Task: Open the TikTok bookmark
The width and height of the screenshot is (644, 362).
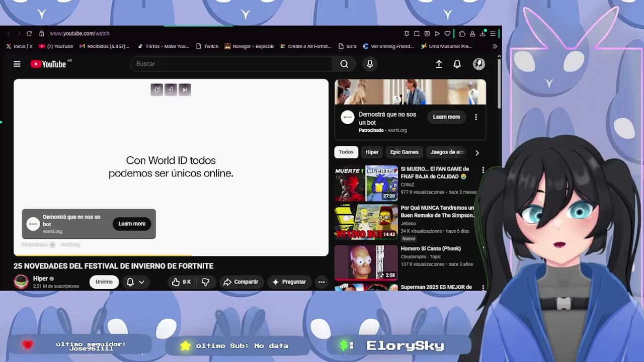Action: click(164, 46)
